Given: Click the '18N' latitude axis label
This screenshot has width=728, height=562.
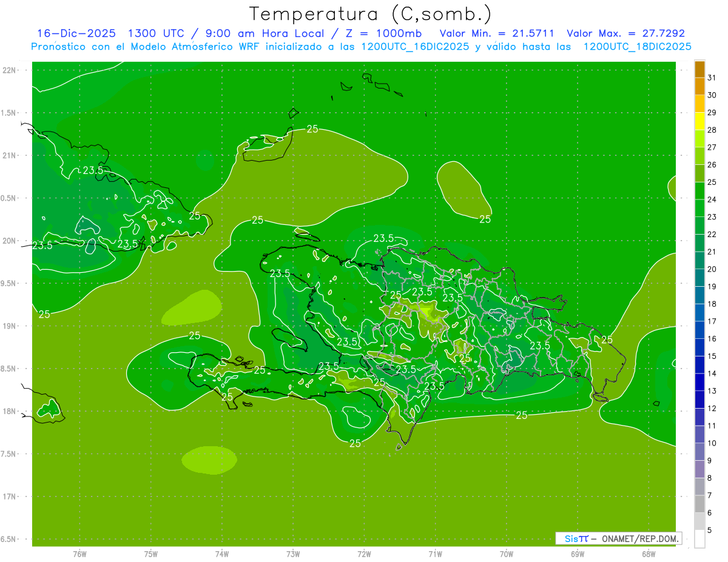Looking at the screenshot, I should coord(10,411).
